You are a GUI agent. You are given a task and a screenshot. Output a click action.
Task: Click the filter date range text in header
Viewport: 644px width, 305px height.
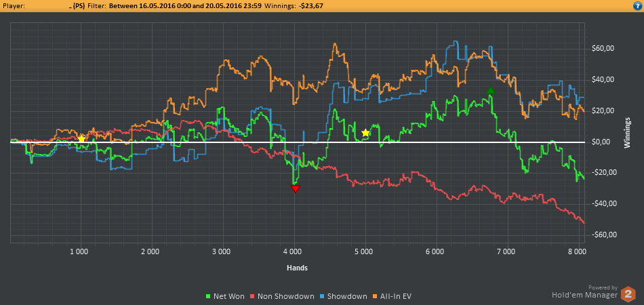coord(185,6)
